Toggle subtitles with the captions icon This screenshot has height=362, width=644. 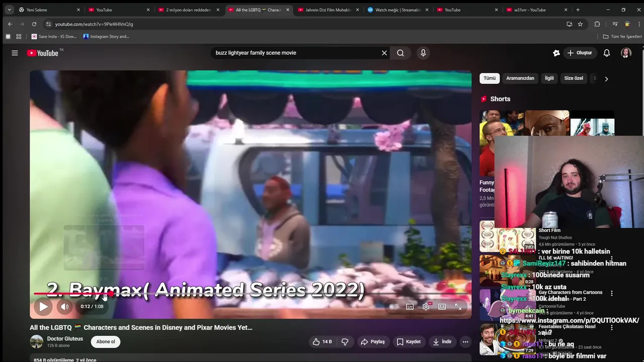[410, 307]
